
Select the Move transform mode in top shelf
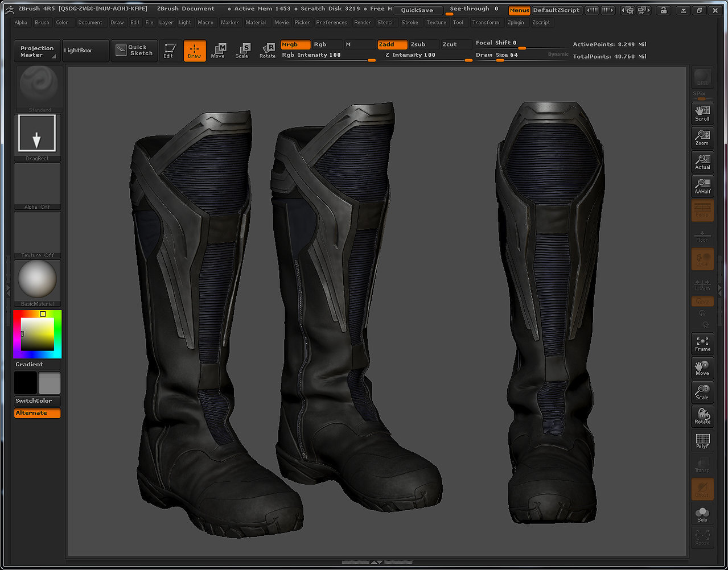point(218,51)
